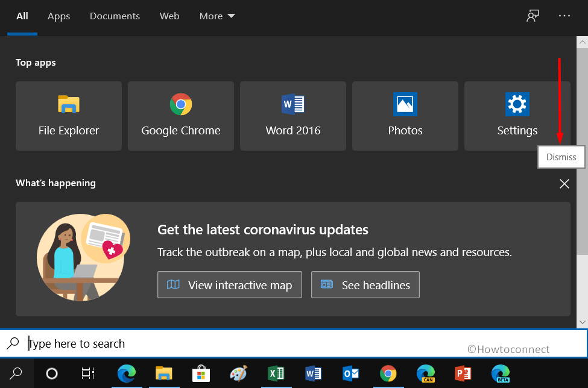This screenshot has width=588, height=388.
Task: Open Microsoft Store from taskbar
Action: 201,374
